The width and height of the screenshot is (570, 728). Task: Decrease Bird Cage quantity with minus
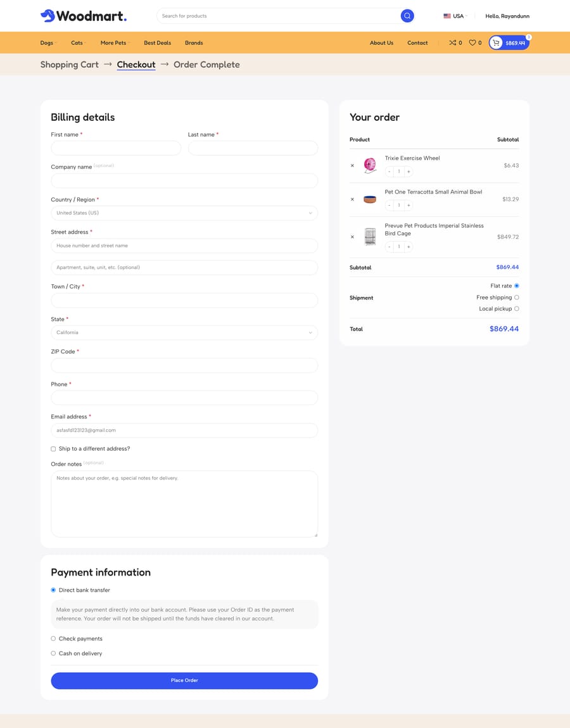pyautogui.click(x=389, y=246)
